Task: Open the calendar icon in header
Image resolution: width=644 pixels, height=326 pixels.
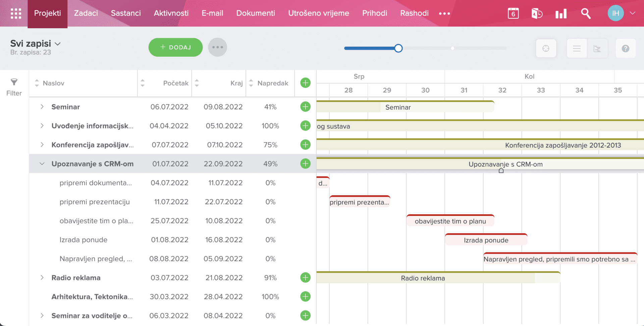Action: tap(513, 13)
